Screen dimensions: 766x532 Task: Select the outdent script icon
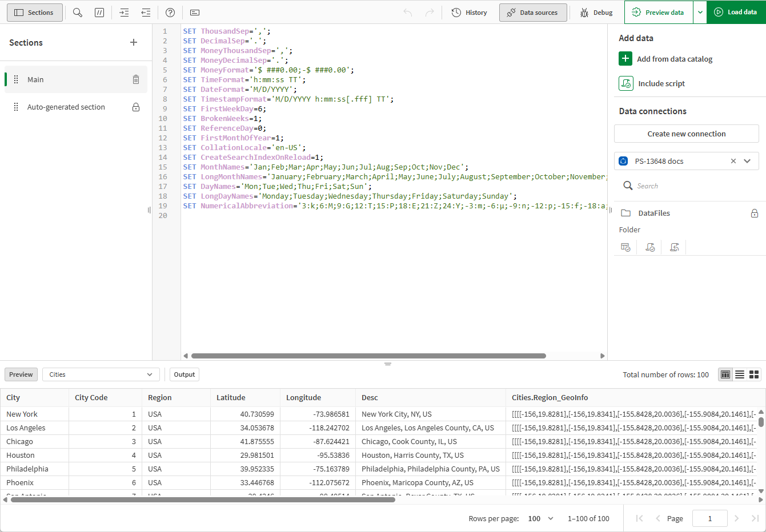[x=146, y=12]
